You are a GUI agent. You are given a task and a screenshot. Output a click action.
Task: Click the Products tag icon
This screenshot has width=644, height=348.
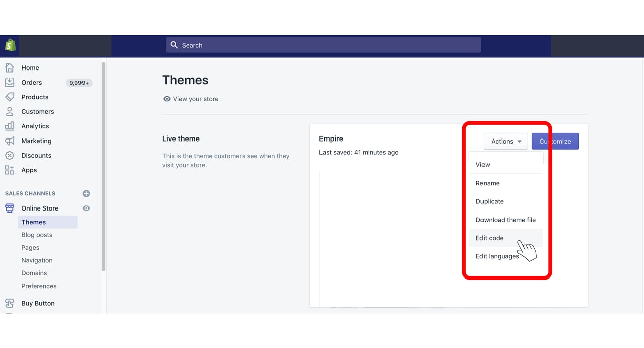tap(10, 97)
